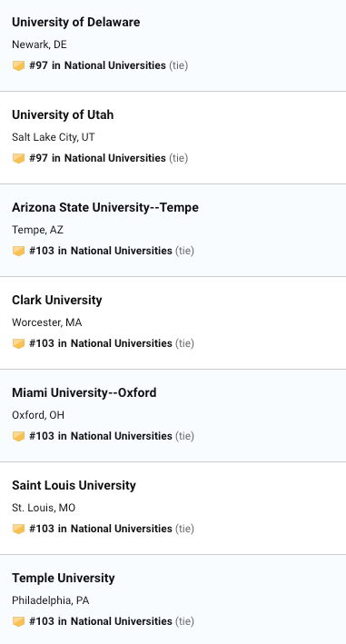The image size is (346, 644).
Task: Select the Clark University title
Action: point(57,300)
